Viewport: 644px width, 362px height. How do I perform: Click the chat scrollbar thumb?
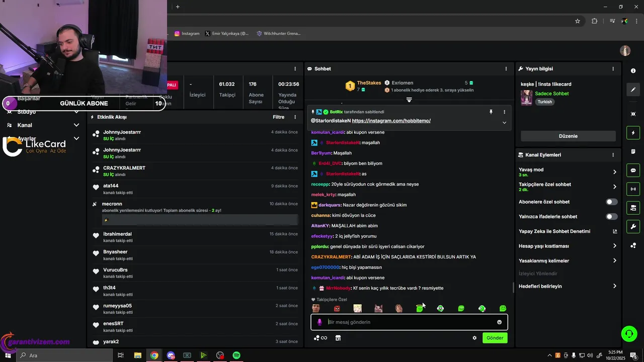pos(513,288)
